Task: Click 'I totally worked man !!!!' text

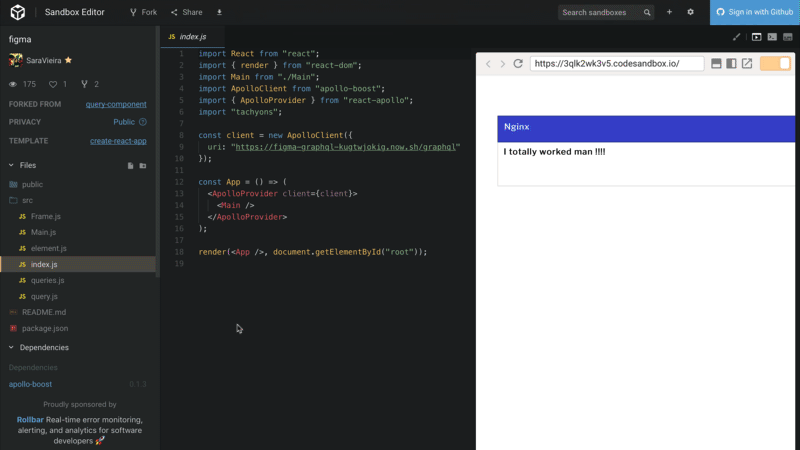Action: click(x=554, y=152)
